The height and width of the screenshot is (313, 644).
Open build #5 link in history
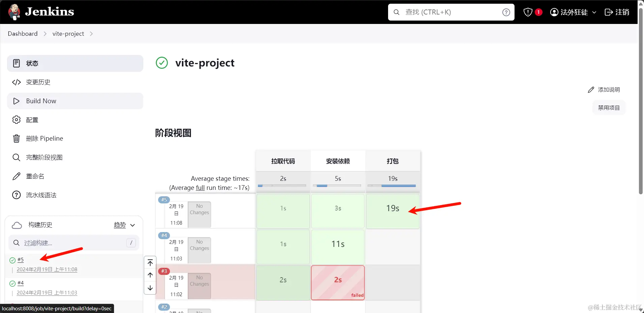click(21, 260)
